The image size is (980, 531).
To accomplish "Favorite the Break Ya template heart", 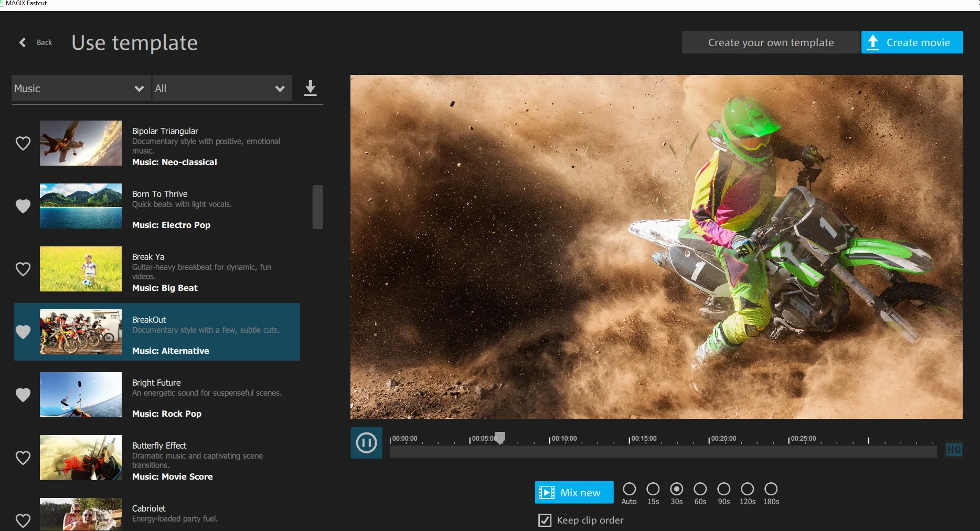I will 23,269.
